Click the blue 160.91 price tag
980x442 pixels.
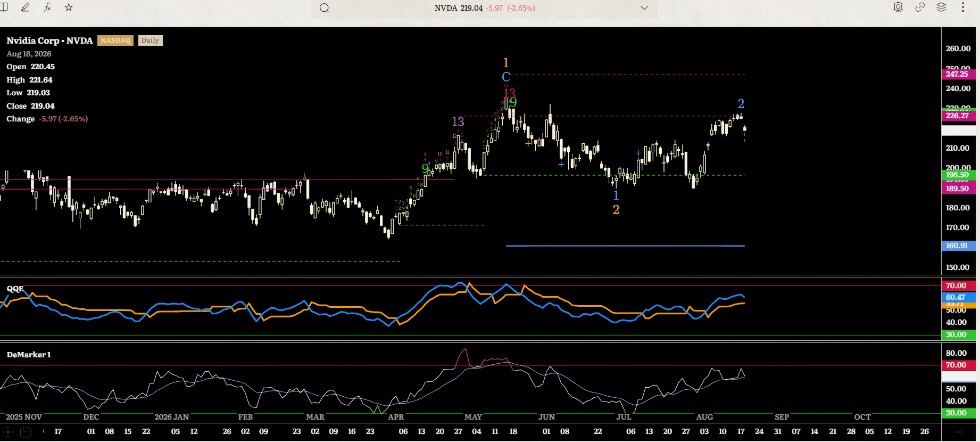pyautogui.click(x=958, y=245)
